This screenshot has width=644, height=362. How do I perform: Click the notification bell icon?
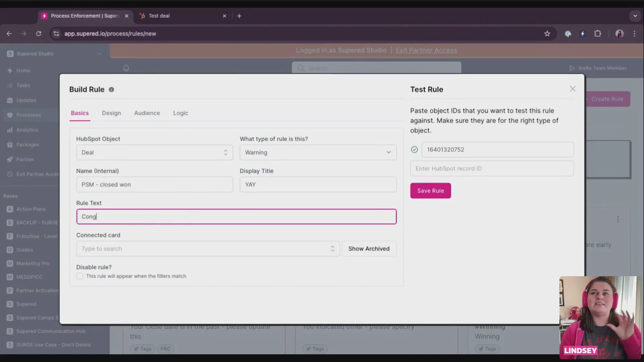(126, 68)
